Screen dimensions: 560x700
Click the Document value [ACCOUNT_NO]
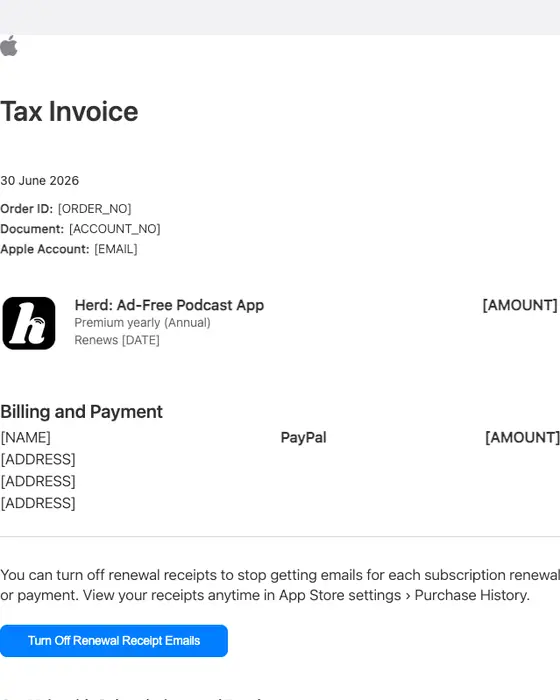coord(115,229)
